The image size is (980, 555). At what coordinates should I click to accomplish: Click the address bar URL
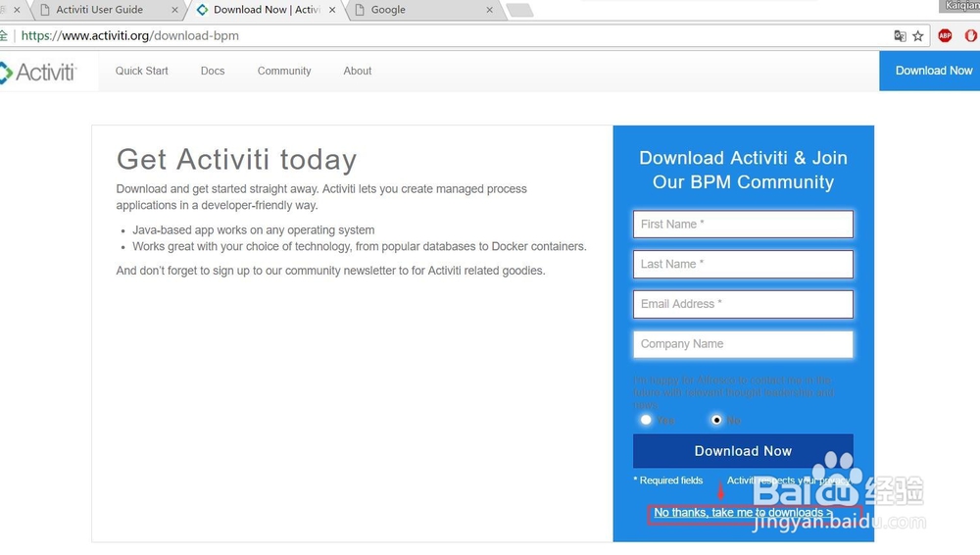130,35
